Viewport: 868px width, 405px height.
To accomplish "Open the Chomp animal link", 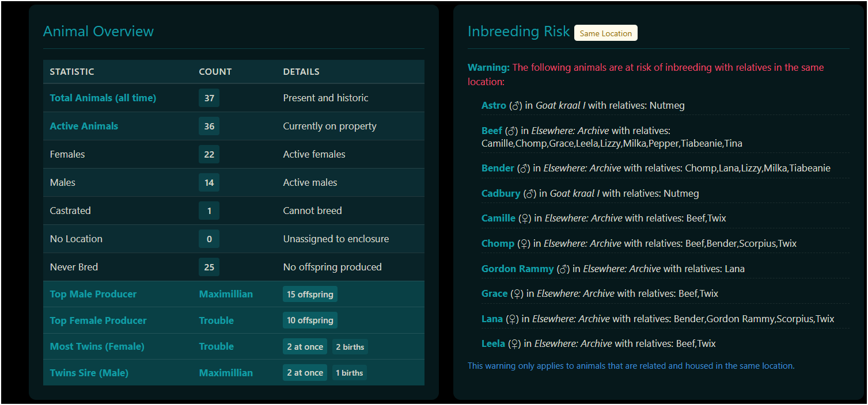I will pyautogui.click(x=498, y=244).
